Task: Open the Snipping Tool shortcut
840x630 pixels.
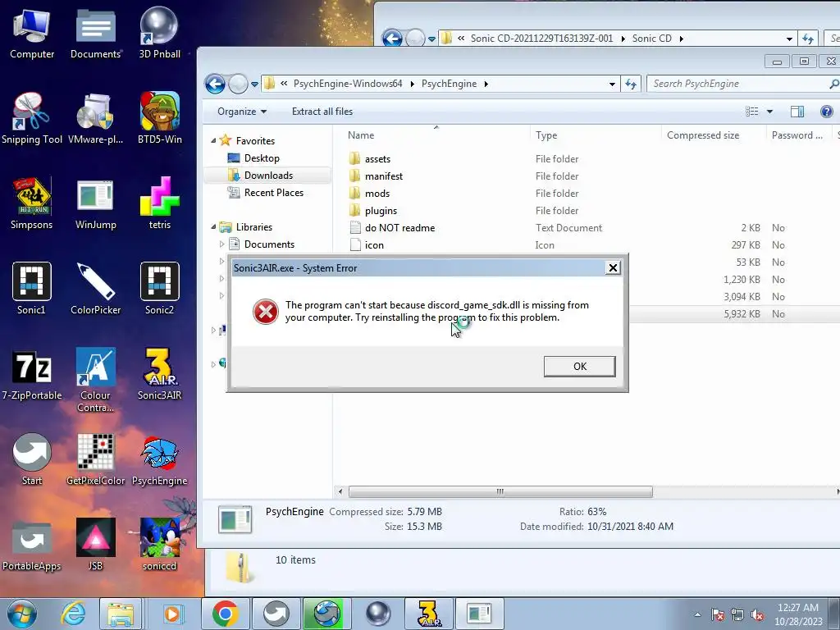Action: pos(32,118)
